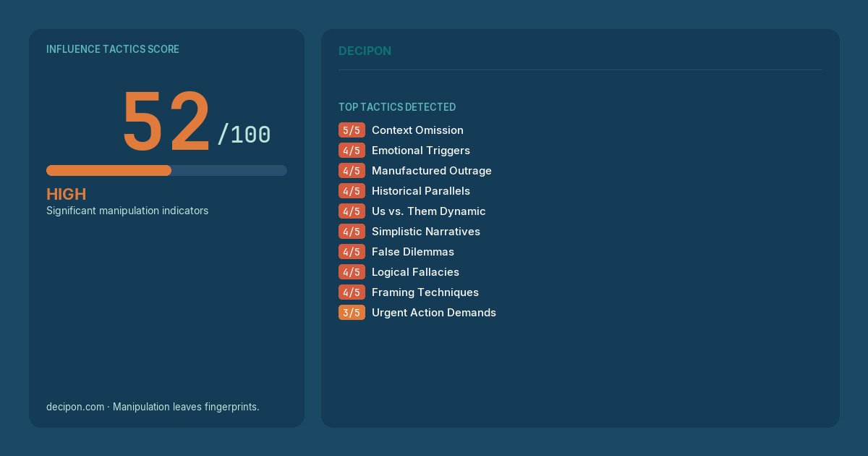Select the Historical Parallels tactic
This screenshot has height=456, width=868.
coord(421,191)
